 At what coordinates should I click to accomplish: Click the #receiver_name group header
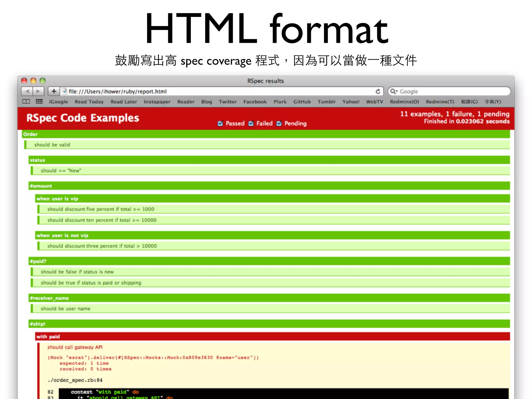269,298
